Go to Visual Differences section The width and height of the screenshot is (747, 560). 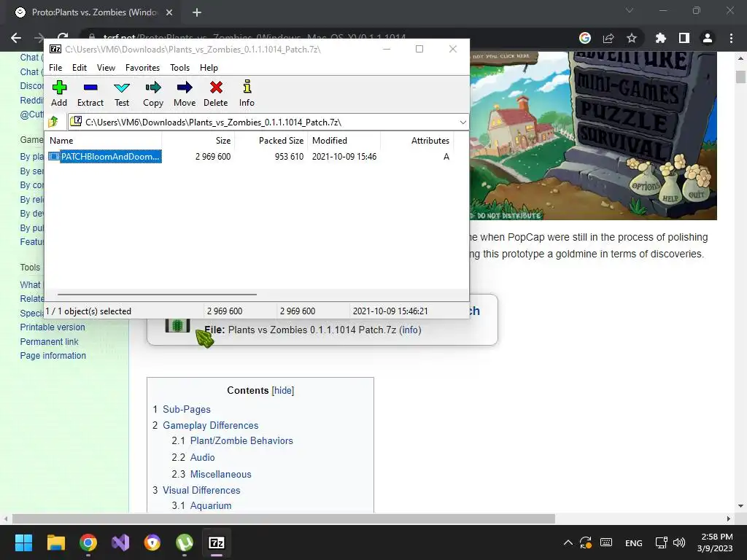[x=201, y=490]
